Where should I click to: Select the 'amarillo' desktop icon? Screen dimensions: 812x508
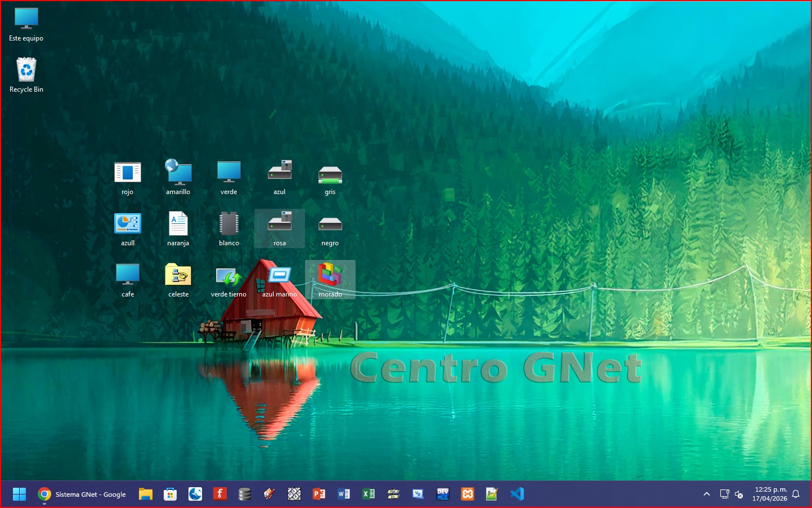click(x=178, y=173)
